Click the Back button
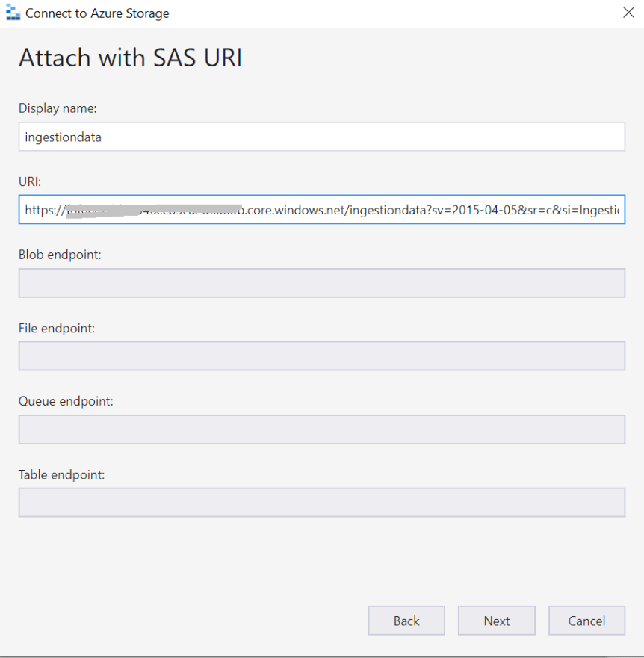This screenshot has width=644, height=658. [x=406, y=621]
